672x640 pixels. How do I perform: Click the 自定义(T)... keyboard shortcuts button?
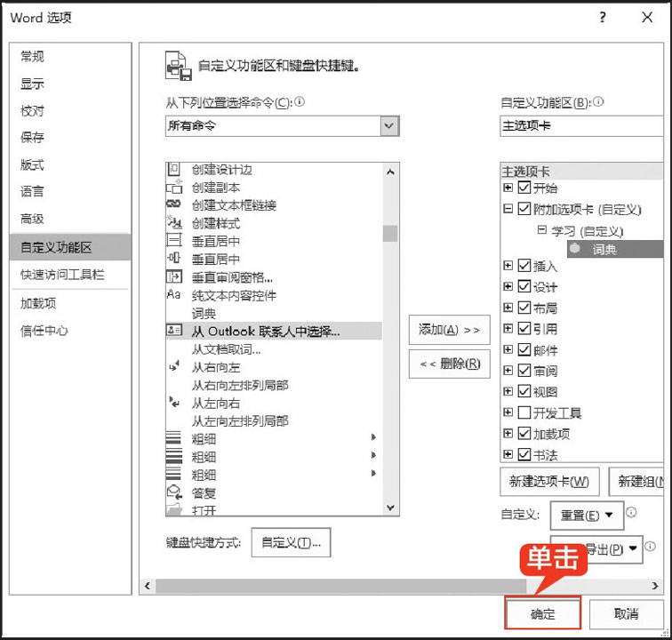[x=291, y=542]
